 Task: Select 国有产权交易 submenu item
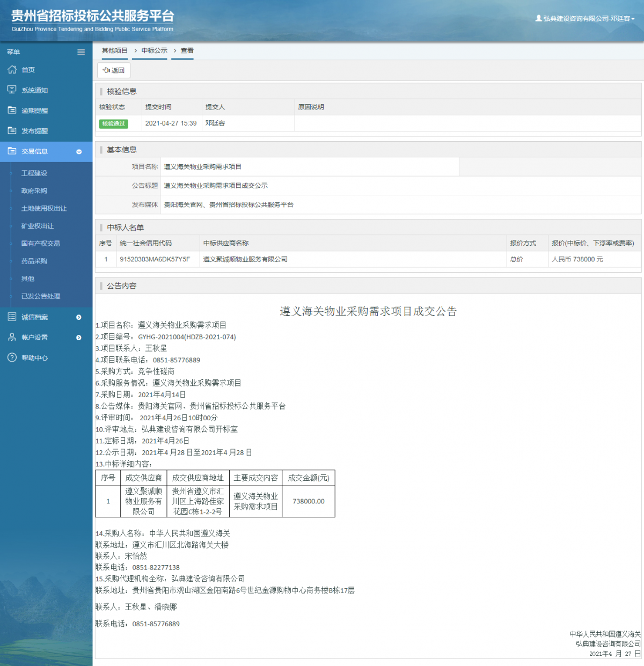click(41, 244)
